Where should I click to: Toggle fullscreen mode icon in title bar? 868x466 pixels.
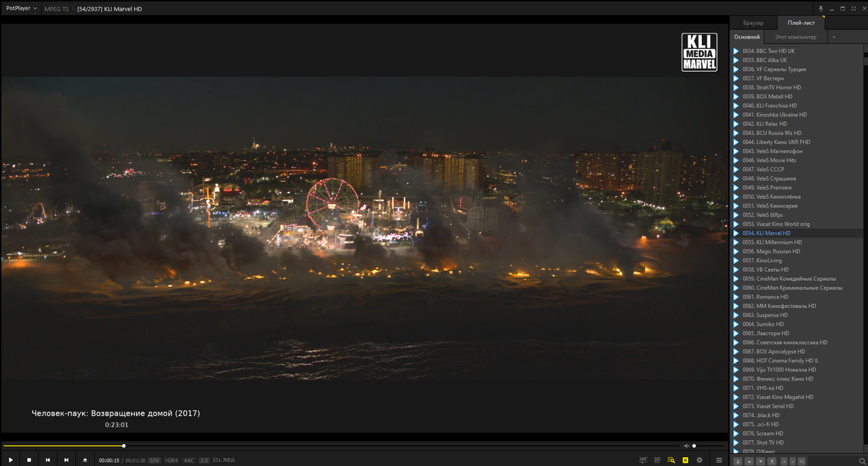tap(852, 9)
